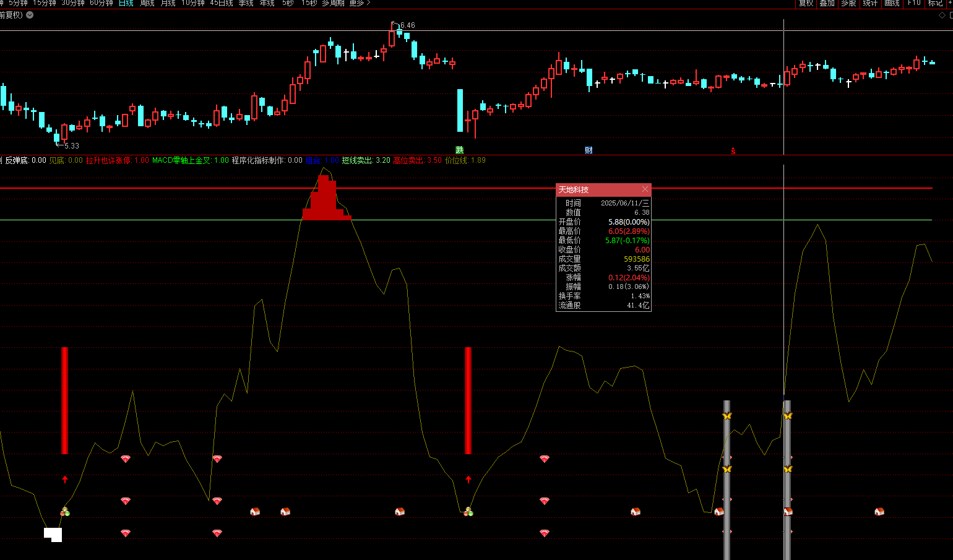Image resolution: width=953 pixels, height=560 pixels.
Task: Open the 前复权 dropdown arrow
Action: point(30,15)
